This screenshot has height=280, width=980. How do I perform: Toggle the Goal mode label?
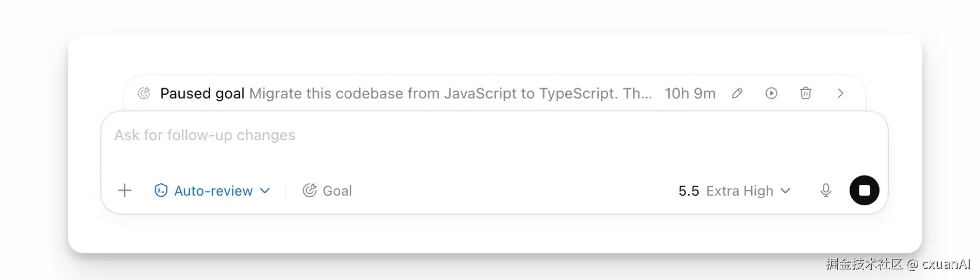click(337, 191)
